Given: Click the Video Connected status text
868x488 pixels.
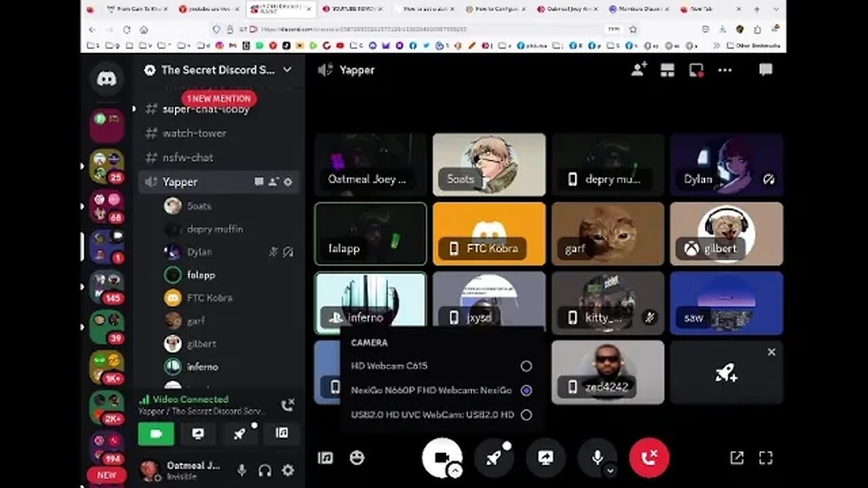Looking at the screenshot, I should coord(190,399).
